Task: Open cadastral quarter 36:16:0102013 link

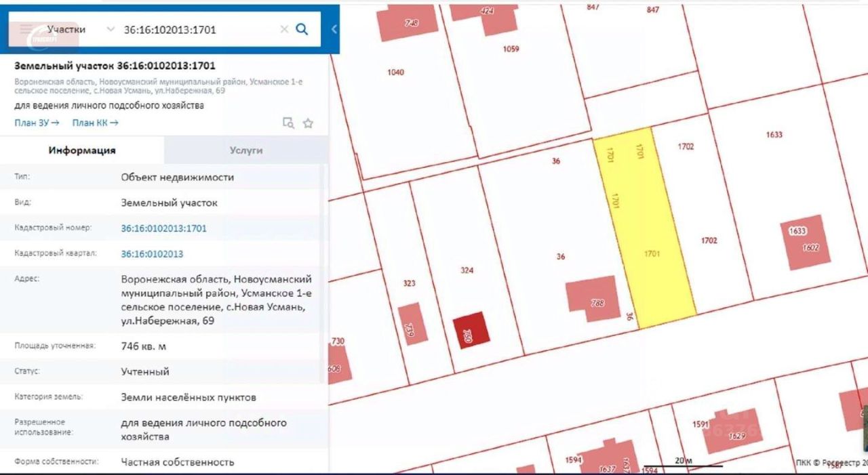Action: pos(152,254)
